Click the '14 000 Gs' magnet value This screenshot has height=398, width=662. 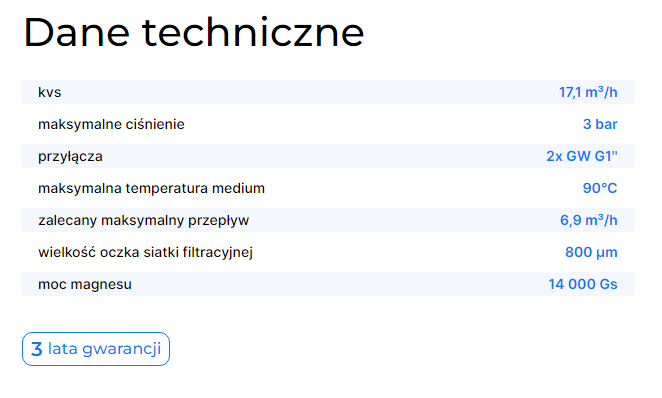coord(583,284)
